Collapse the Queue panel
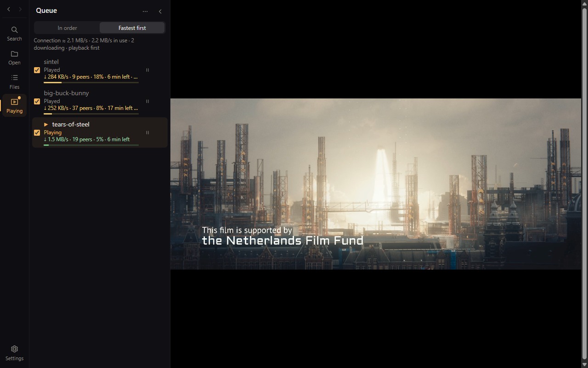The height and width of the screenshot is (368, 588). point(160,11)
